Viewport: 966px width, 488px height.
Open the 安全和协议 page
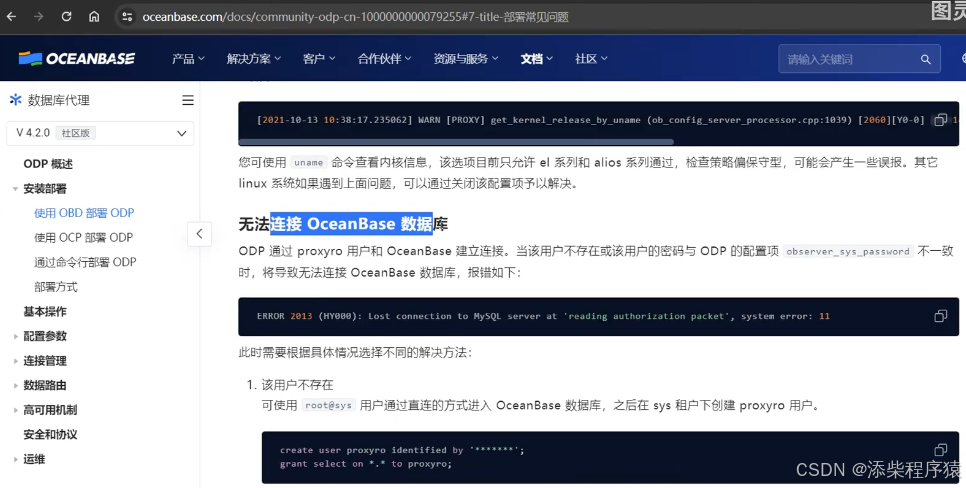(x=51, y=434)
